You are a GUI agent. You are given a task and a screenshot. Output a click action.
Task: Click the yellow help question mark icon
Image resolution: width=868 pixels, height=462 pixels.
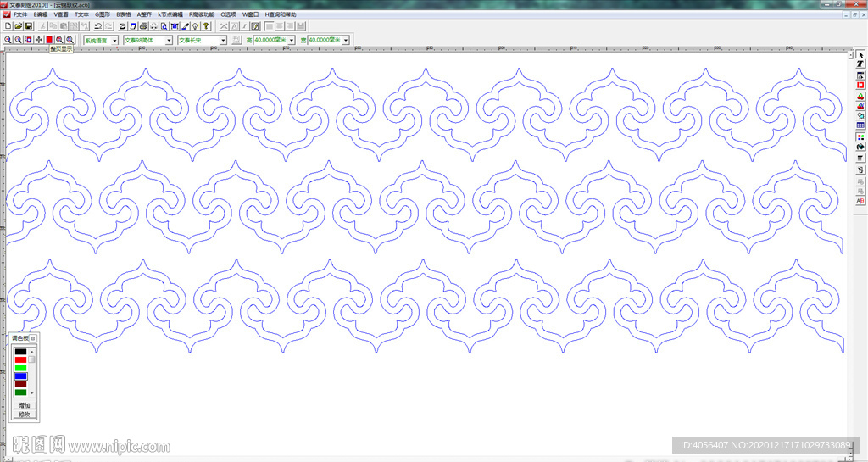205,26
